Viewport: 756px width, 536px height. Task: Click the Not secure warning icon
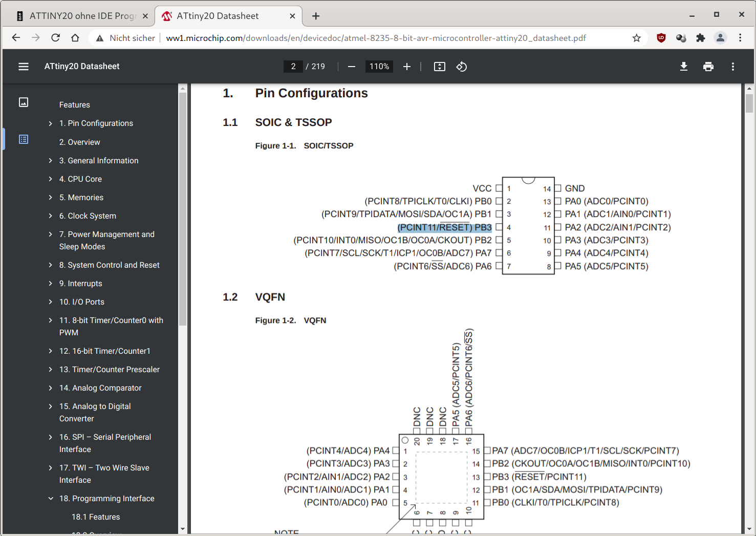coord(100,38)
